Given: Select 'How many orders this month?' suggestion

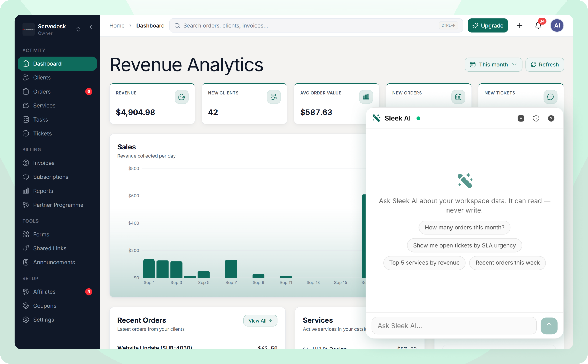Looking at the screenshot, I should (464, 228).
